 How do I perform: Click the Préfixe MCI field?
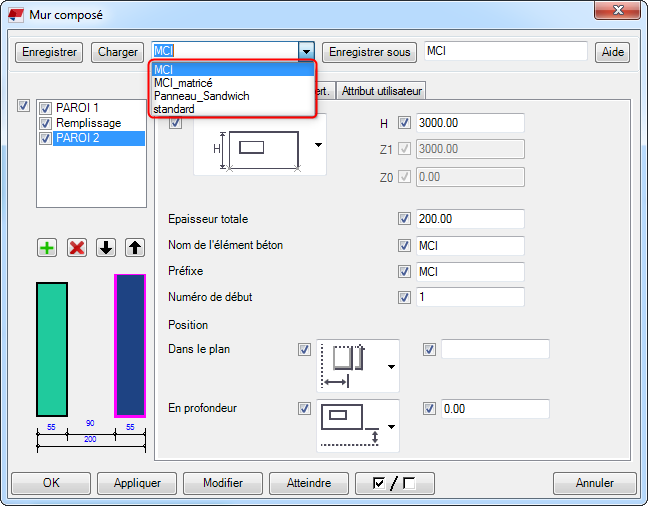coord(470,272)
